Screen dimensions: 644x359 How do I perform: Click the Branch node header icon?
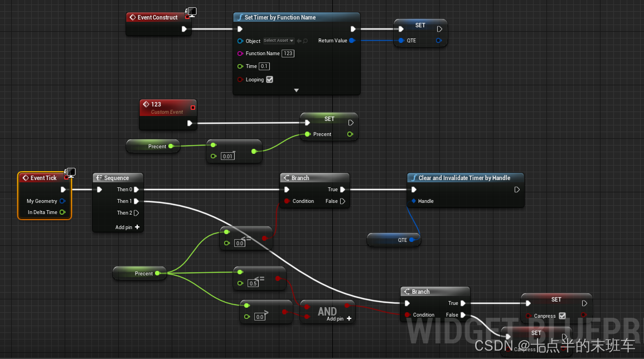click(x=285, y=177)
